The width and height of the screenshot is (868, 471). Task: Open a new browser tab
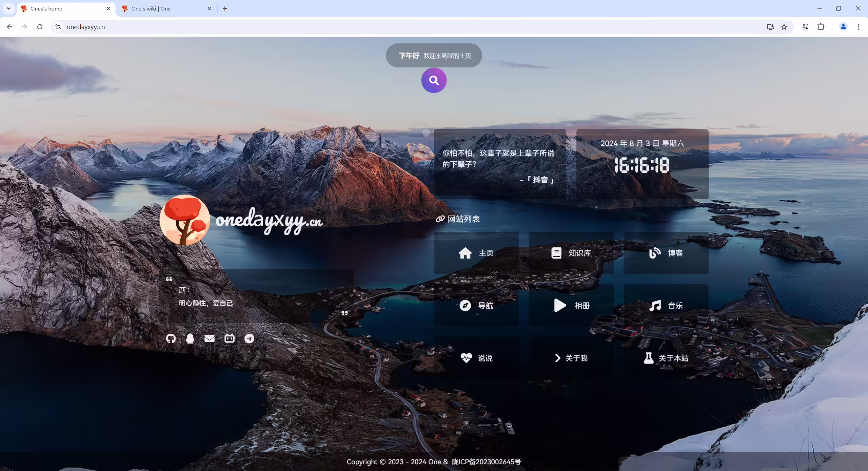pos(225,8)
